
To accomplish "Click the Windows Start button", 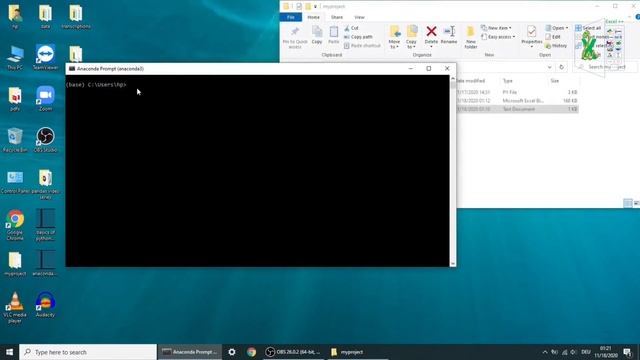I will (x=9, y=352).
